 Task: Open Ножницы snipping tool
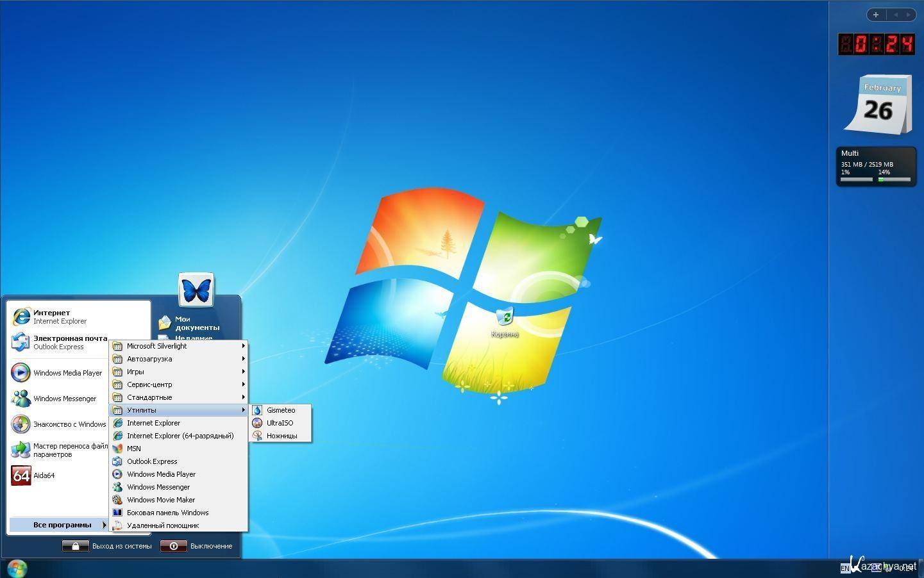pos(281,436)
